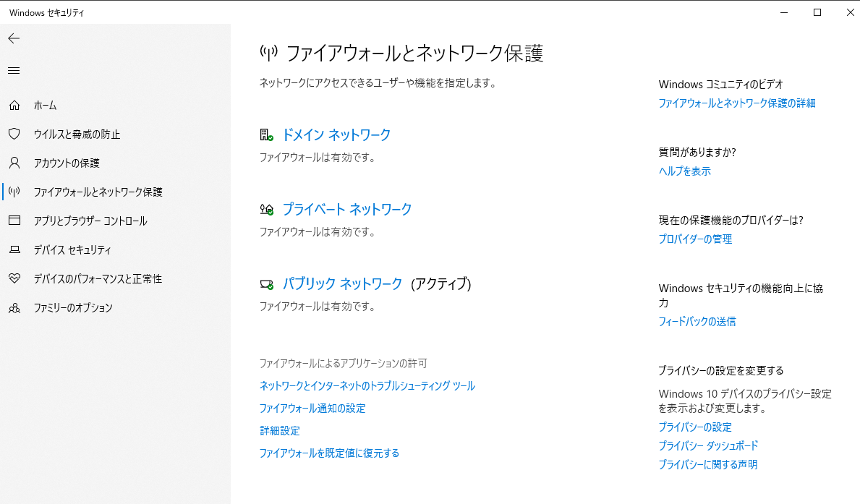
Task: Minimize the Windows セキュリティ window
Action: click(x=784, y=12)
